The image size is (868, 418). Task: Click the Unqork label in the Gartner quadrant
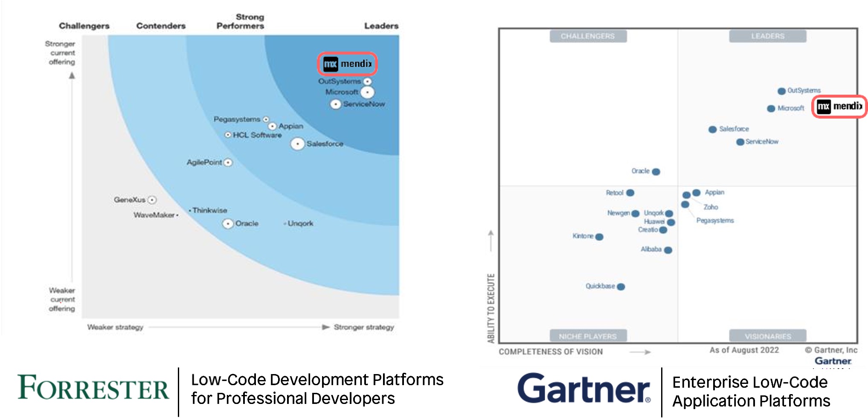pyautogui.click(x=653, y=213)
